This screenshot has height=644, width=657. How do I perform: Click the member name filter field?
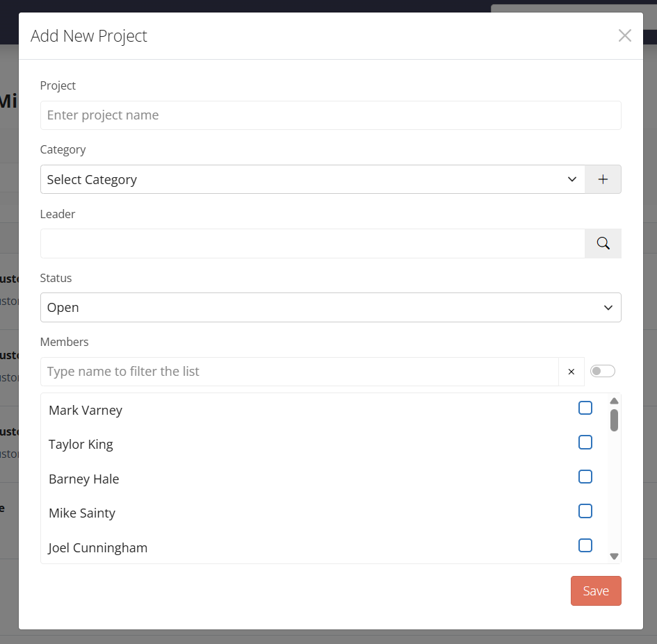coord(299,372)
